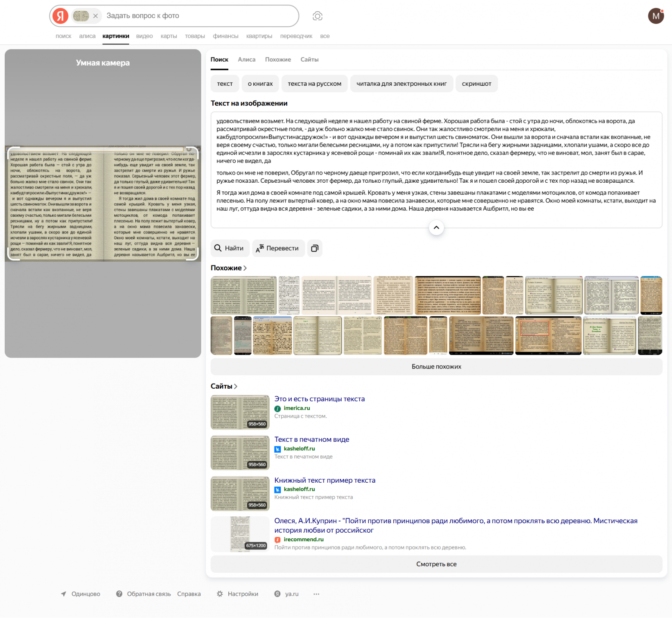
Task: Switch to the 'Похожие' results tab
Action: 278,59
